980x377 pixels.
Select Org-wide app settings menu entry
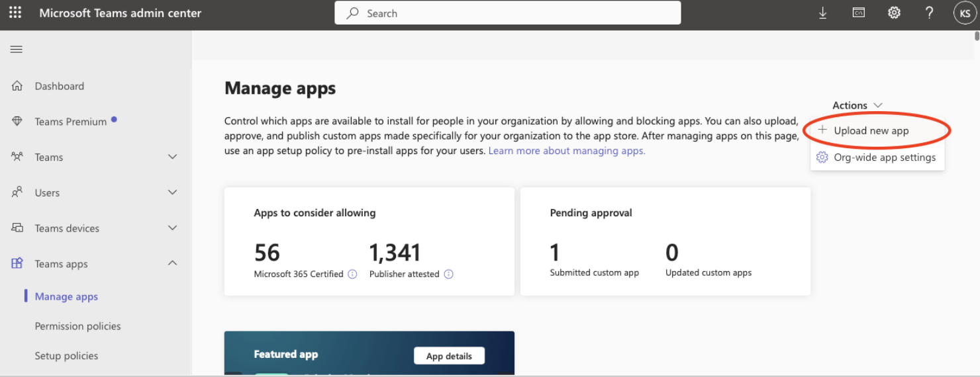[877, 157]
